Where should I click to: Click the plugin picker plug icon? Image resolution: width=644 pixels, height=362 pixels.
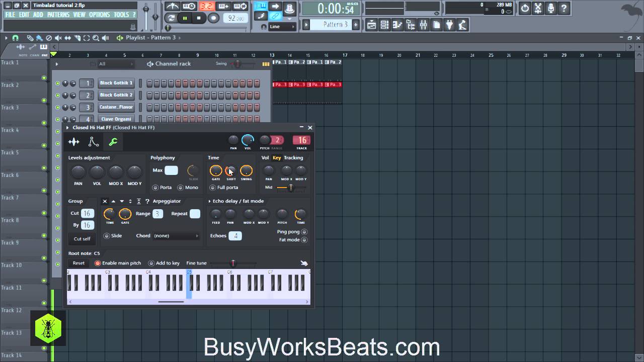tap(449, 25)
